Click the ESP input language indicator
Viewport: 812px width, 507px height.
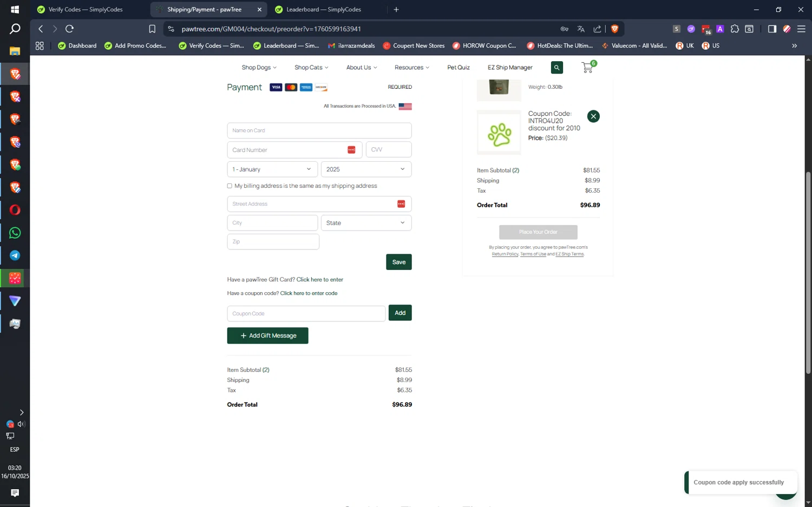point(15,450)
